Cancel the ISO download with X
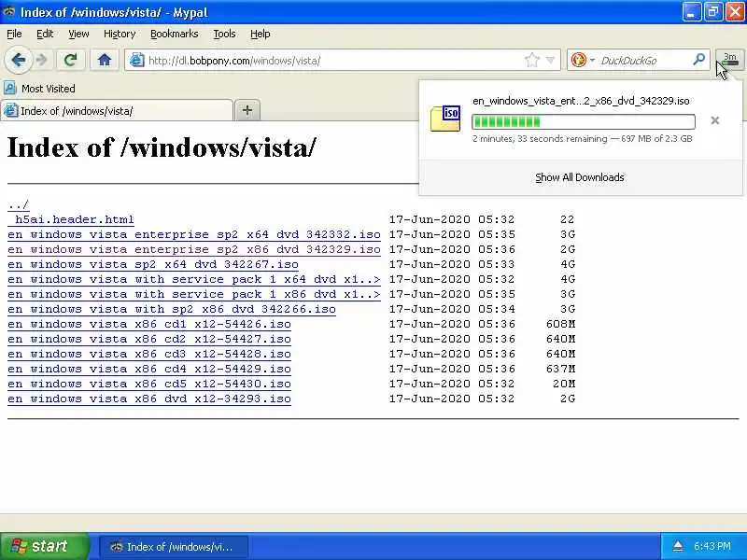 tap(714, 120)
